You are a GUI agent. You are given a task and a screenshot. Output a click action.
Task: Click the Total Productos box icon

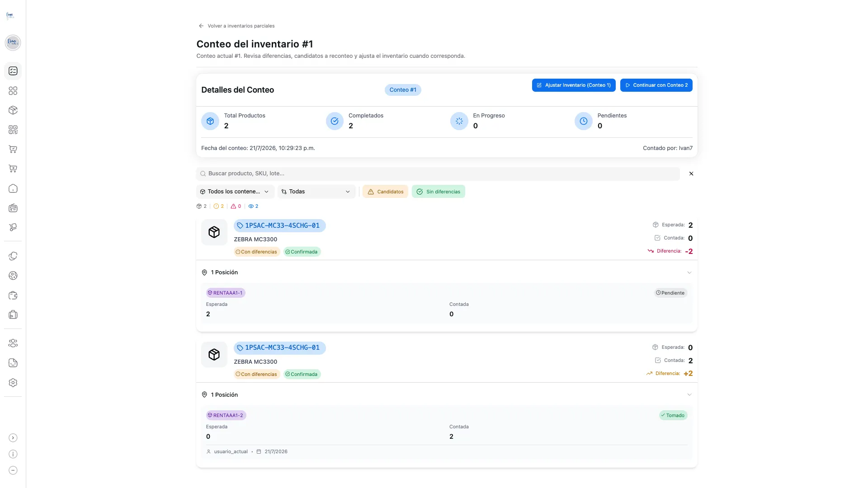(x=210, y=121)
